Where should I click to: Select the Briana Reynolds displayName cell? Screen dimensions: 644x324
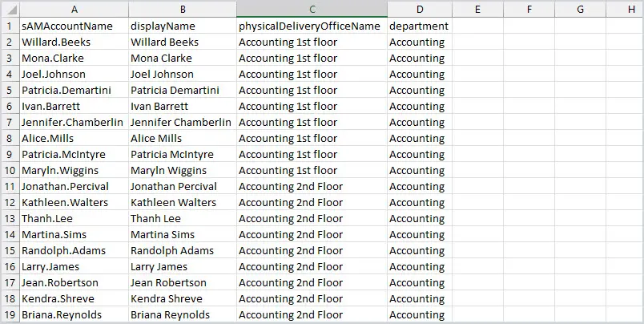183,314
